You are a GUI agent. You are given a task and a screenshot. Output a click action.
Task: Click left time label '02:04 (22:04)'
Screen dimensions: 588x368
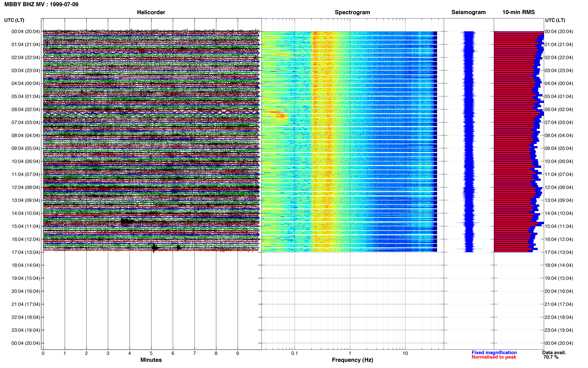point(26,57)
